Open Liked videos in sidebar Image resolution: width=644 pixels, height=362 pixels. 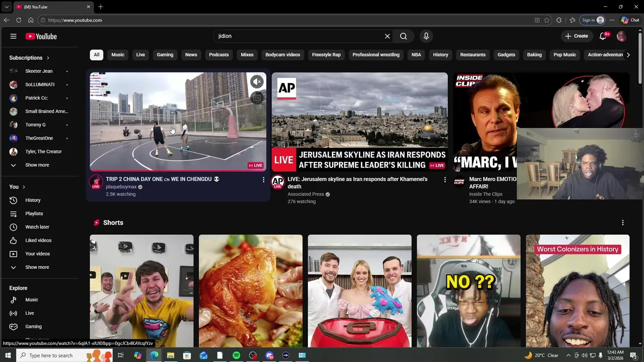point(39,240)
